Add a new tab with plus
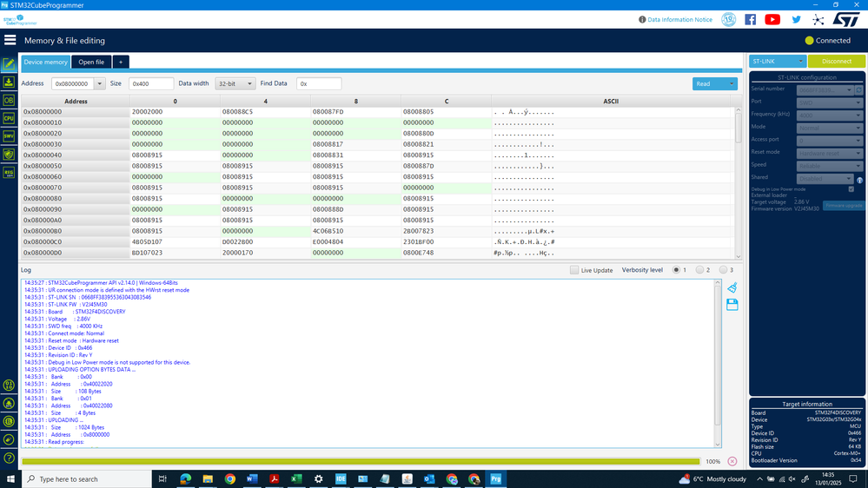This screenshot has width=868, height=488. click(x=121, y=62)
